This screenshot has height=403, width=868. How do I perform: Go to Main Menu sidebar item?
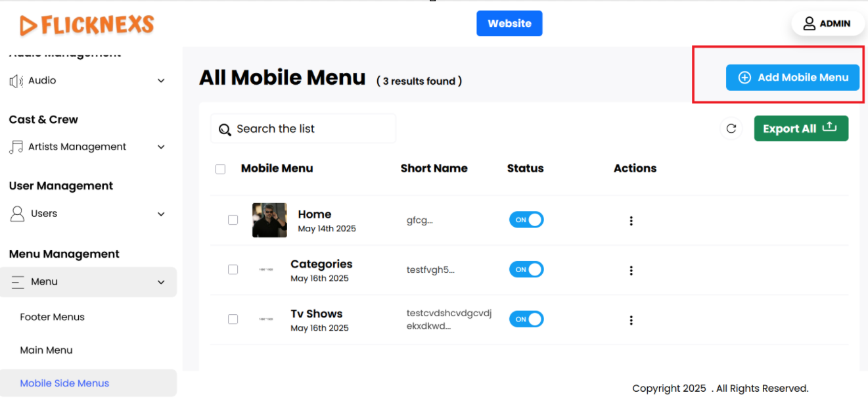[47, 350]
